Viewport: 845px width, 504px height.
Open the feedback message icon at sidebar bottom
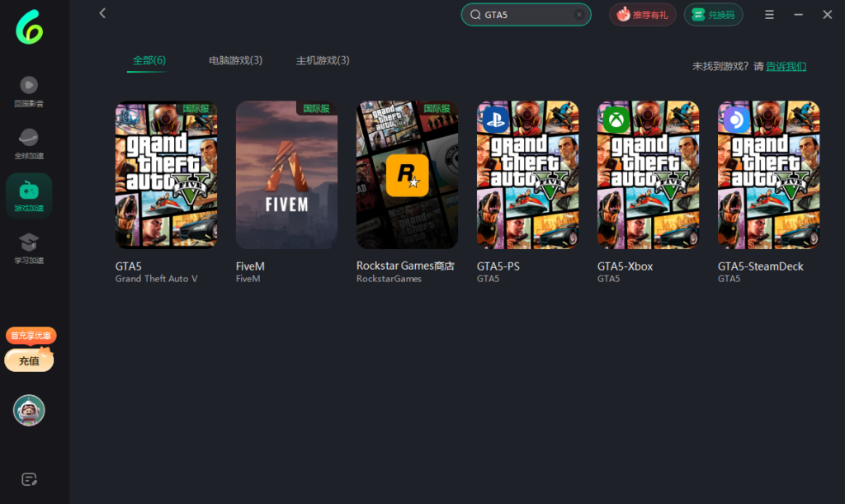(29, 478)
